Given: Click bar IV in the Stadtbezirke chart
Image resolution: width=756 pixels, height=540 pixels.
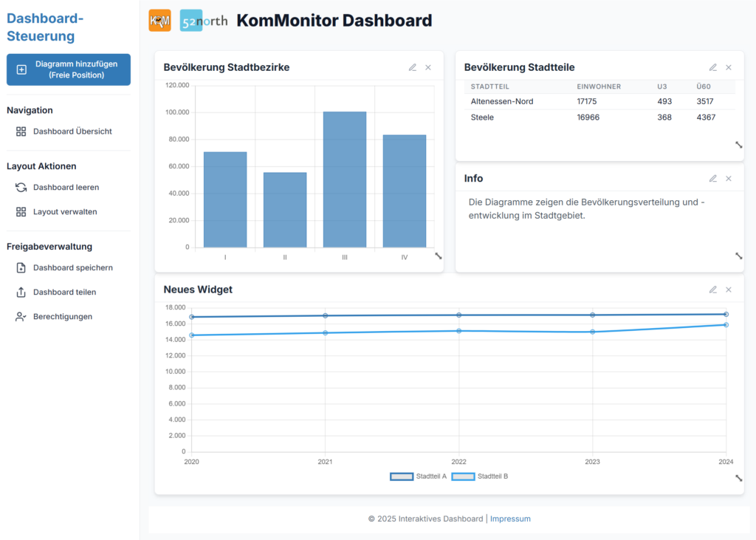Looking at the screenshot, I should pos(405,191).
